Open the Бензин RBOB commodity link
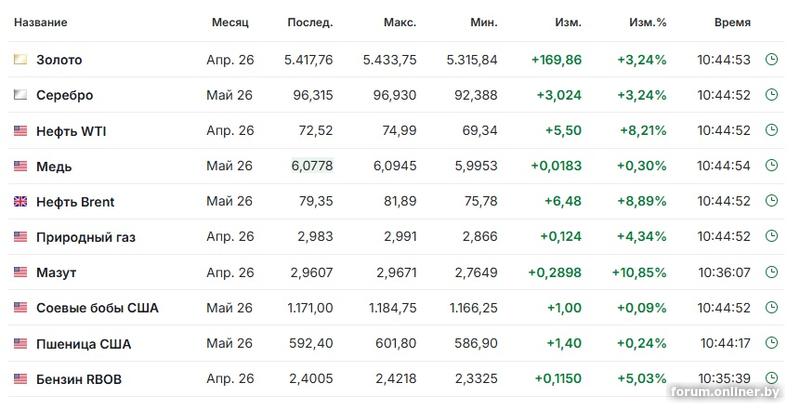The height and width of the screenshot is (413, 800). tap(80, 379)
